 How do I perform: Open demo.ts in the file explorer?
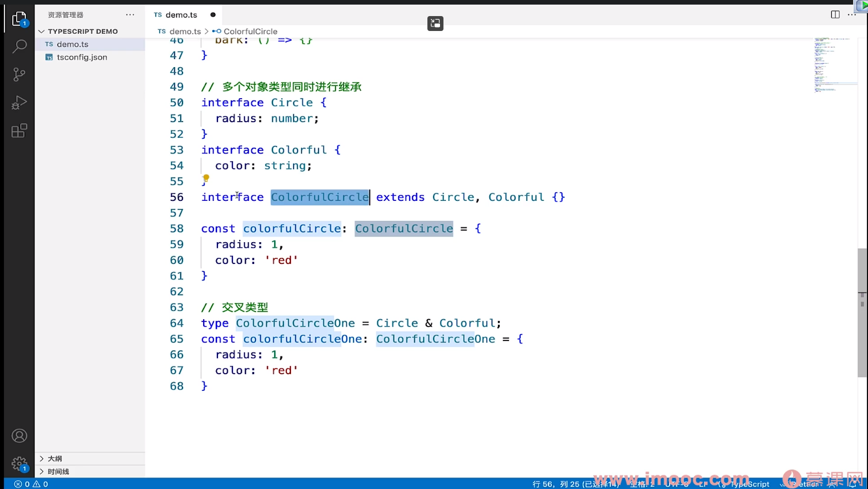(x=72, y=44)
